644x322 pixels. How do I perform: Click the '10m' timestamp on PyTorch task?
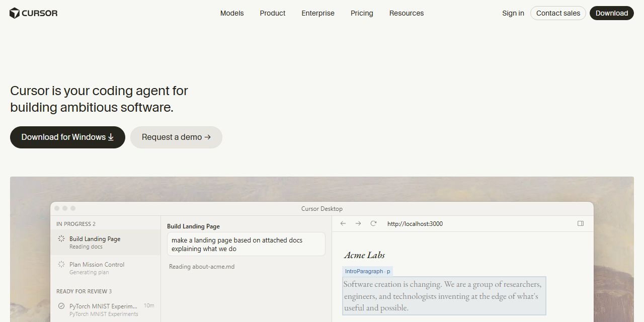pos(149,306)
